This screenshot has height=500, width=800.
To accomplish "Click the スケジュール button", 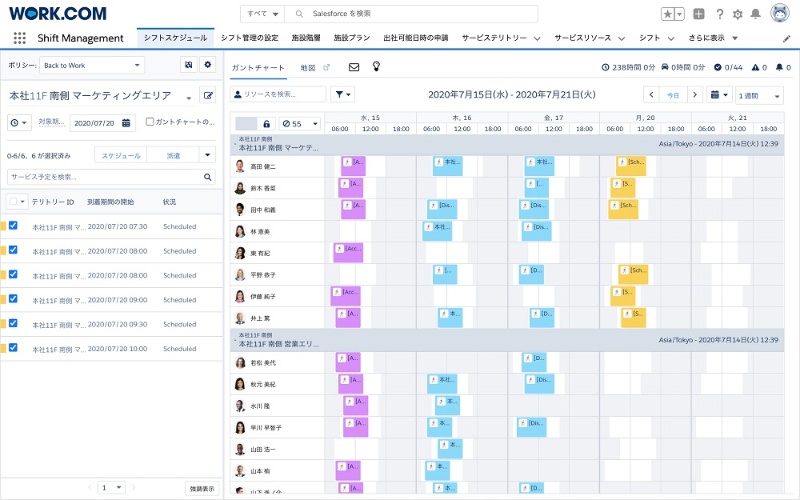I will 121,155.
